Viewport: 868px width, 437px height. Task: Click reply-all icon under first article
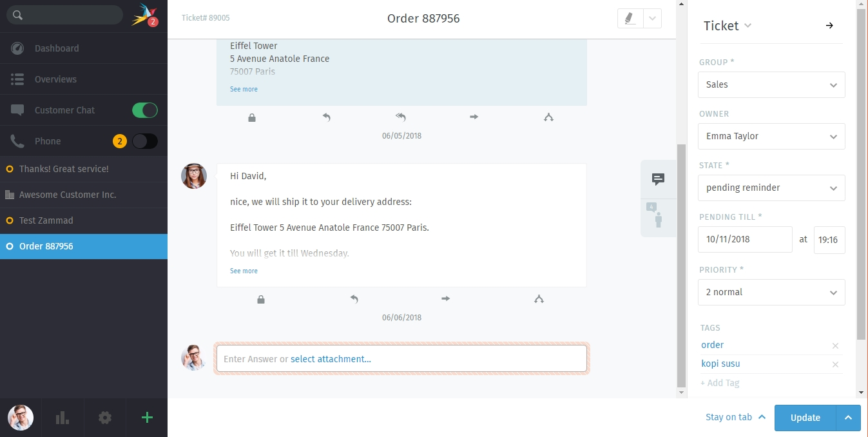coord(401,117)
